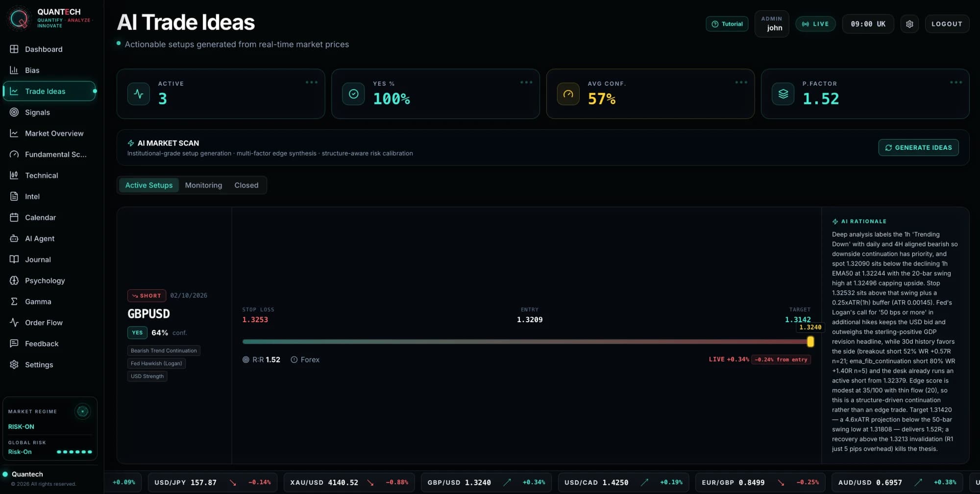This screenshot has width=980, height=494.
Task: Open the Active card options menu
Action: (x=312, y=82)
